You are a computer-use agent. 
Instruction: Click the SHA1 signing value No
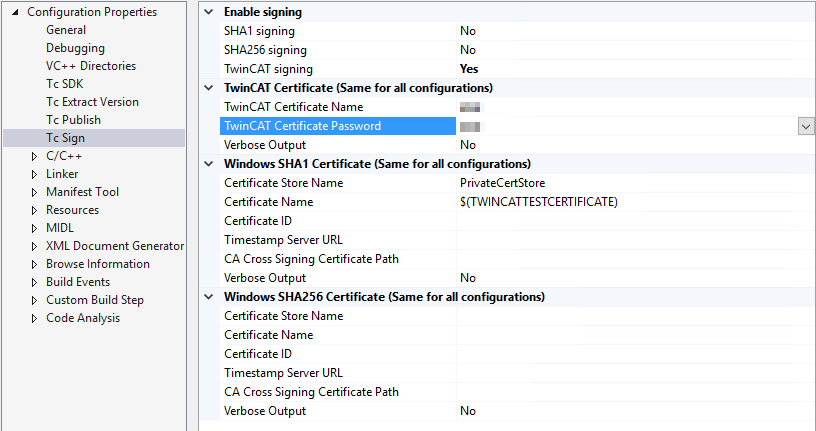(468, 31)
